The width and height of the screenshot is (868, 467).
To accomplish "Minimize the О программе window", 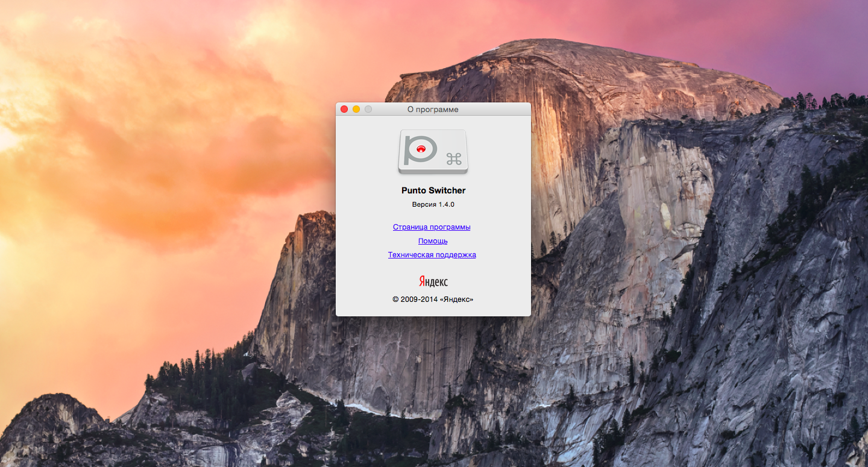I will [356, 109].
